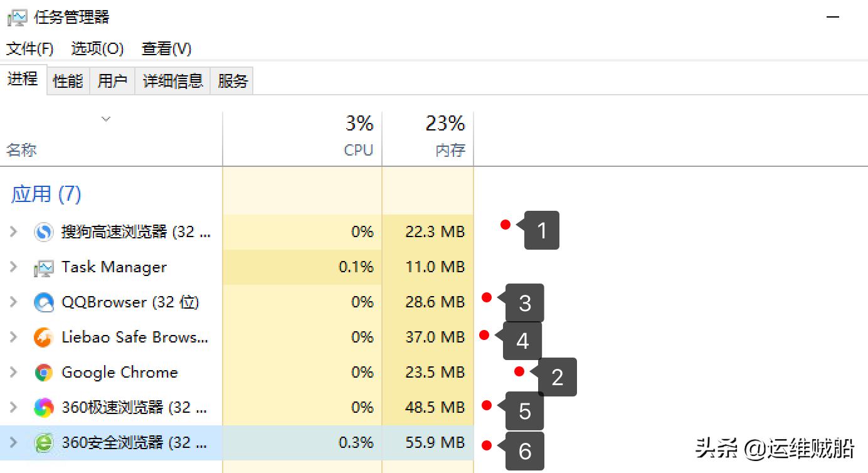
Task: Switch to the 性能 tab
Action: pyautogui.click(x=68, y=81)
